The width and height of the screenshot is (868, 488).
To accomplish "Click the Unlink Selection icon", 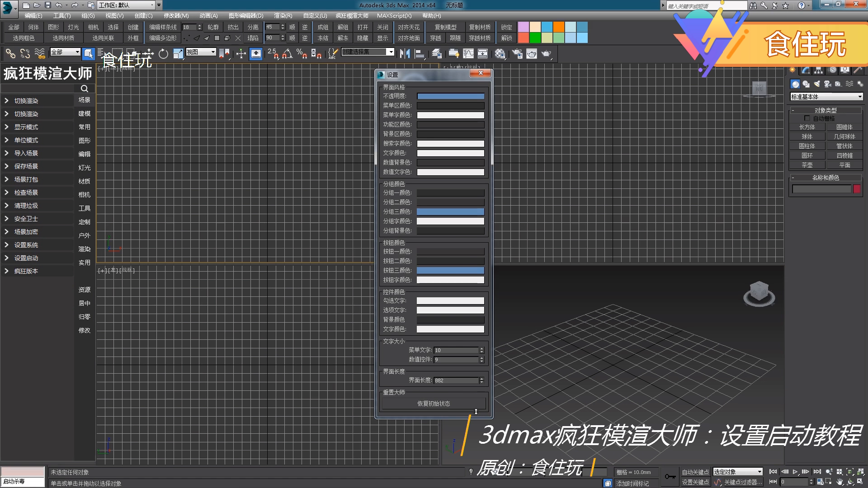I will (x=25, y=54).
